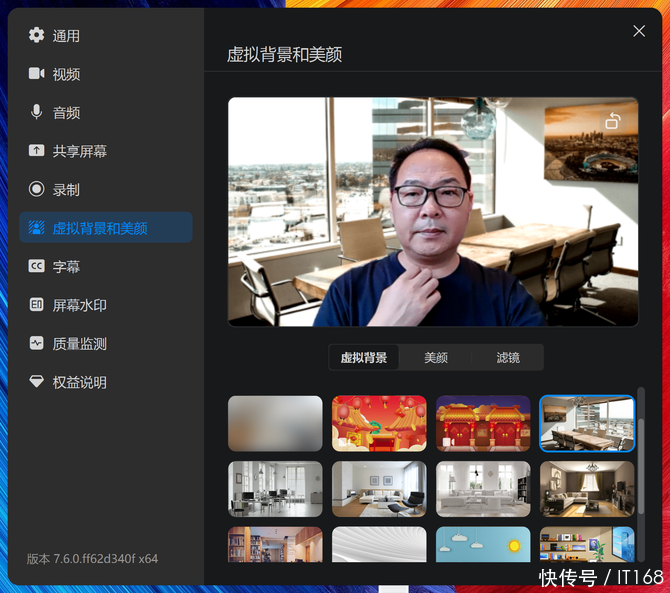
Task: Choose the blurred background thumbnail
Action: (x=275, y=423)
